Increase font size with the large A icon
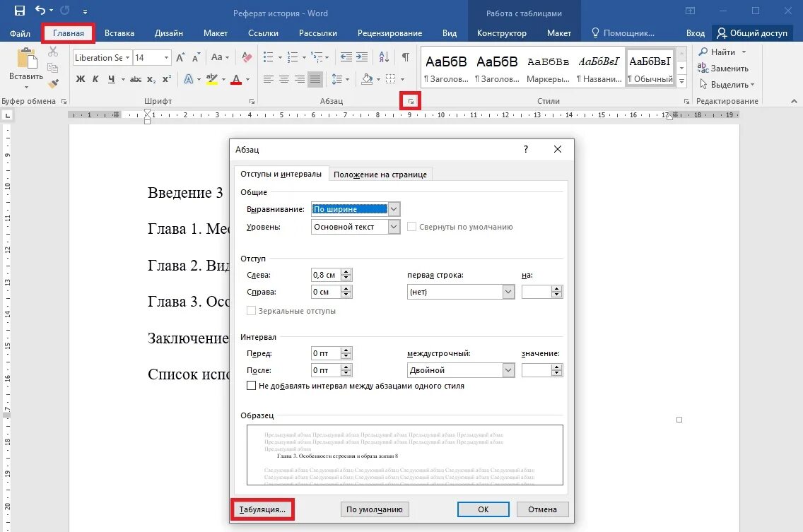Viewport: 803px width, 532px height. (180, 57)
